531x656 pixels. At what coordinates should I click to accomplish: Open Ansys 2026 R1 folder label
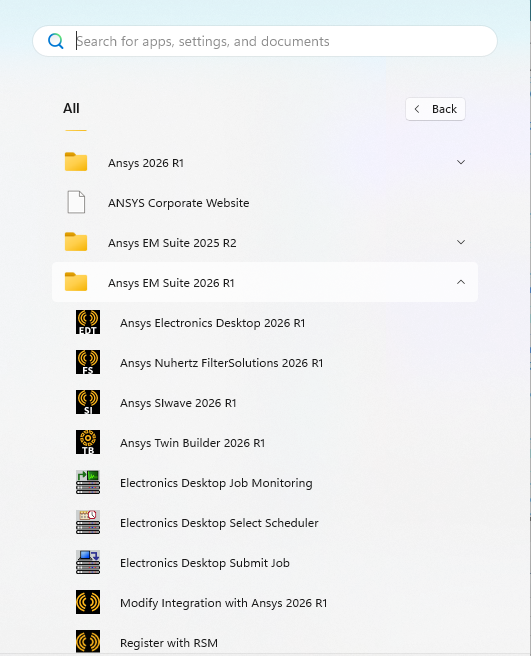click(146, 163)
